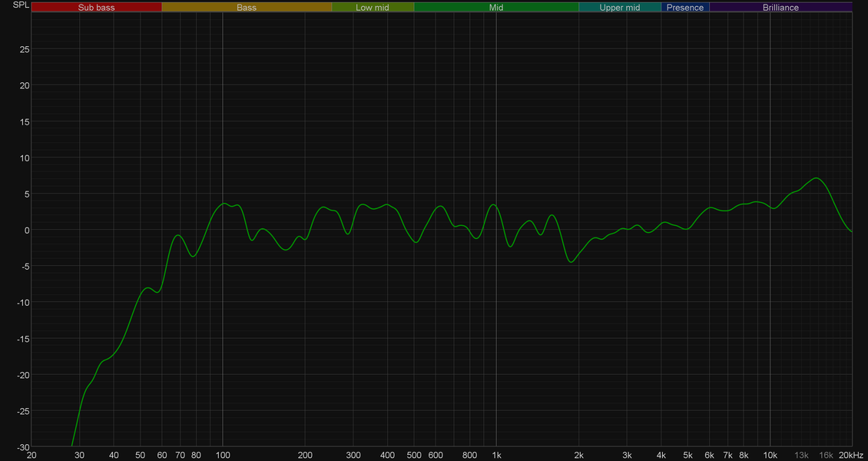868x461 pixels.
Task: Select the Bass band label
Action: click(x=247, y=8)
